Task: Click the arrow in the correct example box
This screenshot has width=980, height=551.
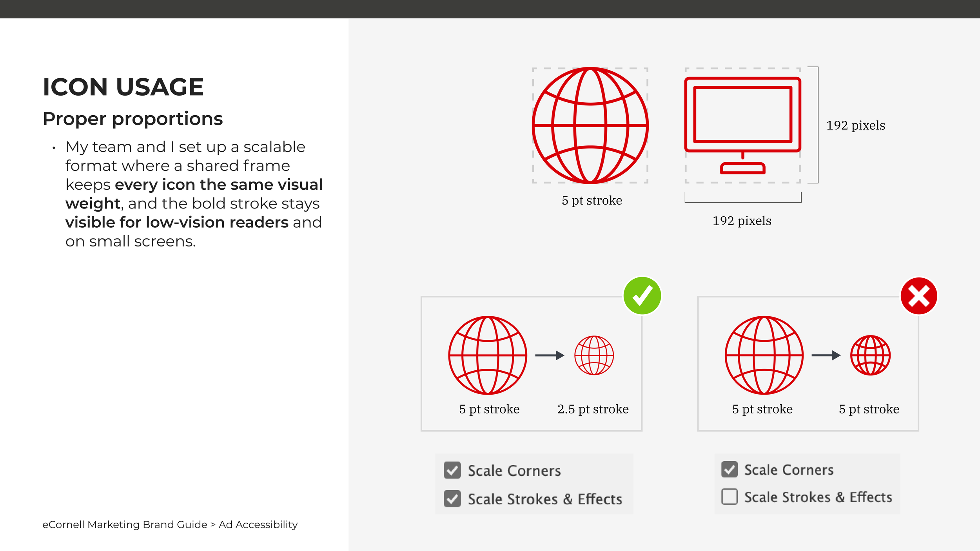Action: click(x=550, y=355)
